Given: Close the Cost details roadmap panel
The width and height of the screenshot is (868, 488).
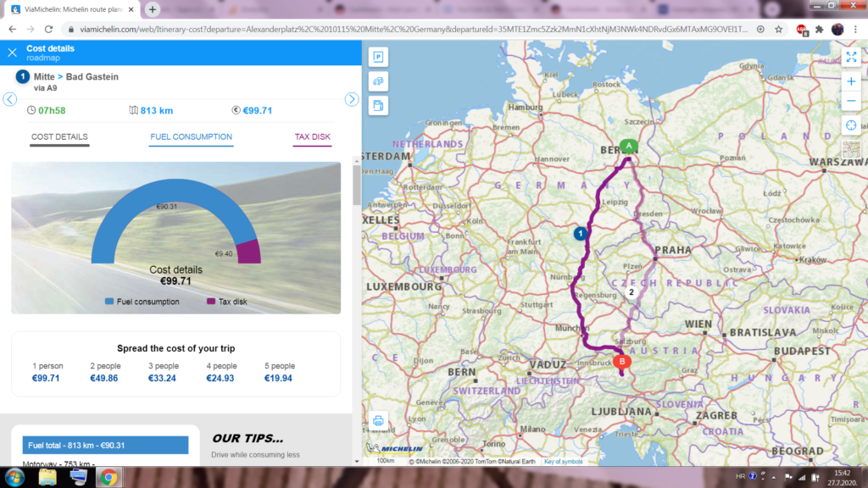Looking at the screenshot, I should pos(12,53).
